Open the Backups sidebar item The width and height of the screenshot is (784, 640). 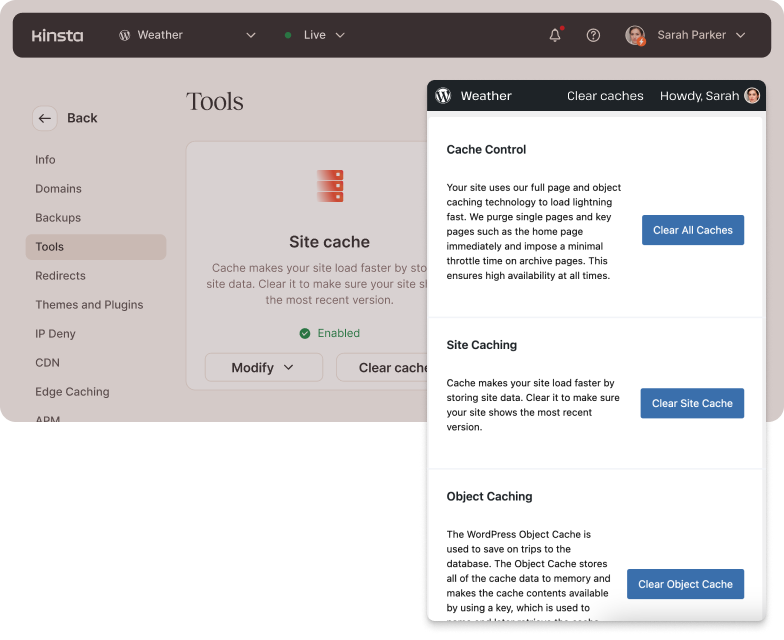(58, 217)
